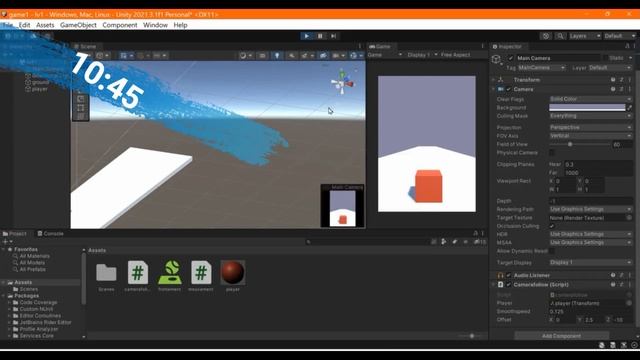Enable the Physical Camera checkbox
Viewport: 640px width, 360px height.
(x=552, y=153)
